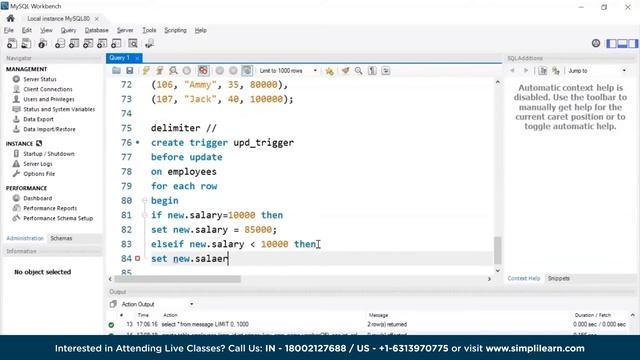Open Client Connections
640x360 pixels.
(47, 89)
